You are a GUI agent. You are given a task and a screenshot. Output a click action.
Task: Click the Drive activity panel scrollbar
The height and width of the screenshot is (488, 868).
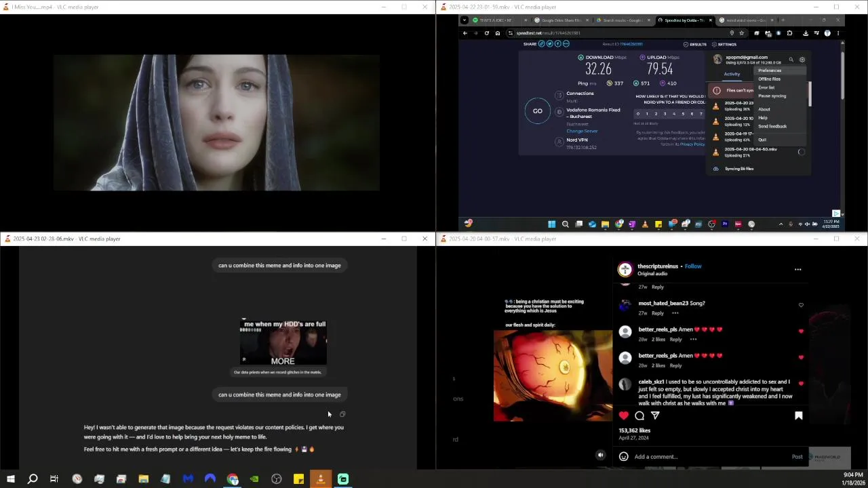coord(809,95)
